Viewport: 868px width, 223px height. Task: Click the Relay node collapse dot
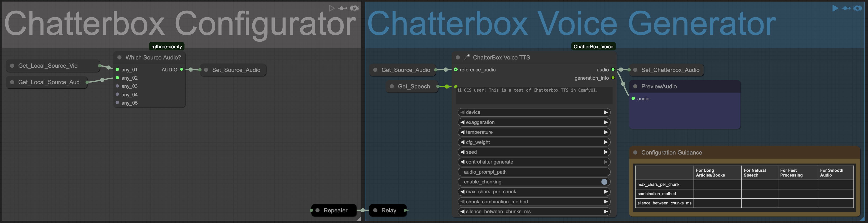tap(375, 211)
